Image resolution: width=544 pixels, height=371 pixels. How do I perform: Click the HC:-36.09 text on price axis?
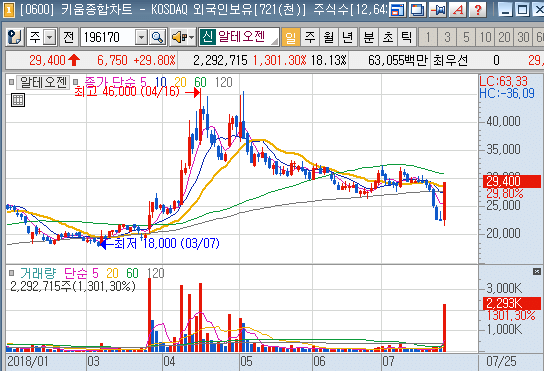click(x=507, y=93)
